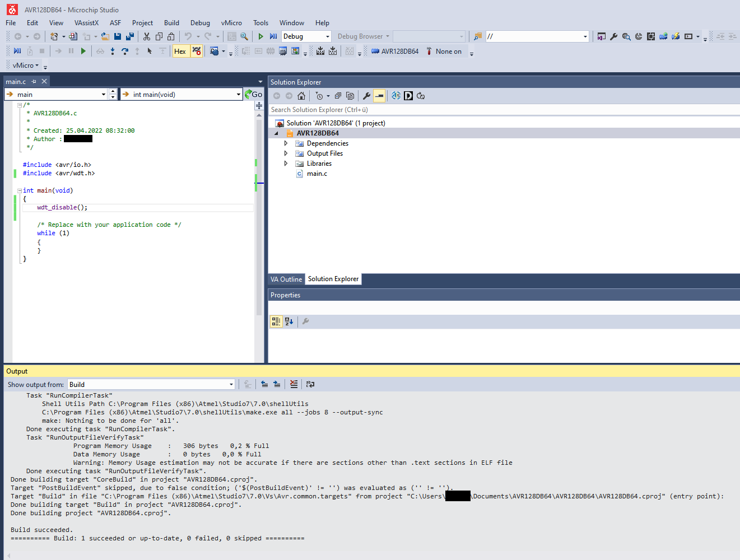This screenshot has height=560, width=740.
Task: Open the Debug Browser dropdown
Action: click(363, 36)
